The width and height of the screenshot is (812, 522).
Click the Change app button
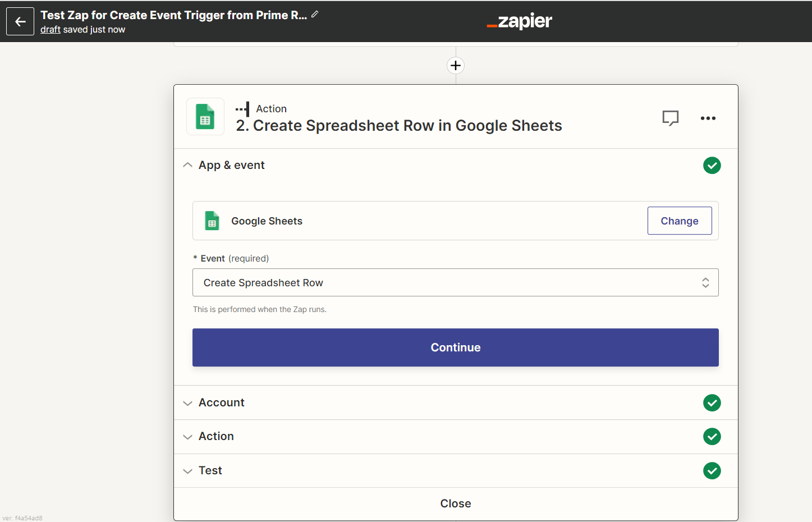click(679, 221)
